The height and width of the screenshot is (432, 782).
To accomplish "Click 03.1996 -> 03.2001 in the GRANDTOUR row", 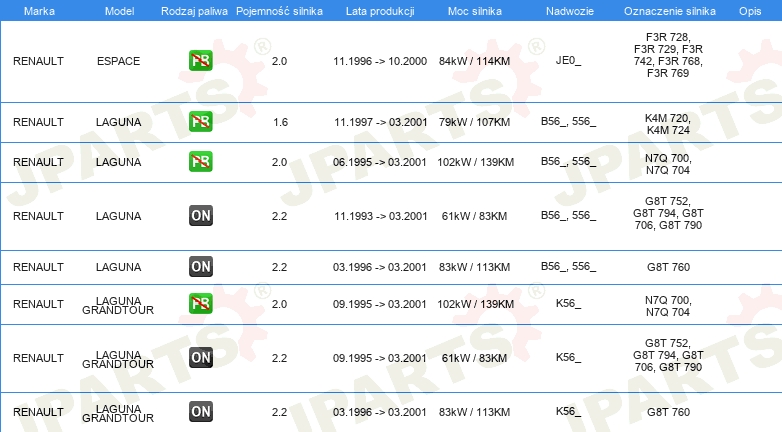I will click(380, 412).
